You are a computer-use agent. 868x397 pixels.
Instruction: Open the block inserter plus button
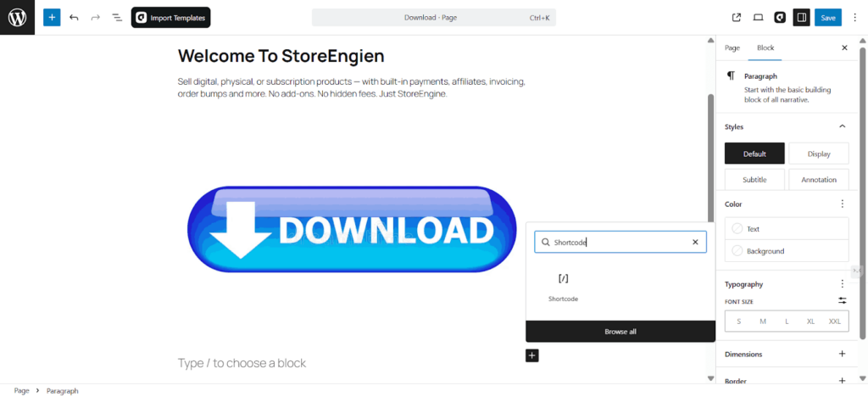pos(52,18)
